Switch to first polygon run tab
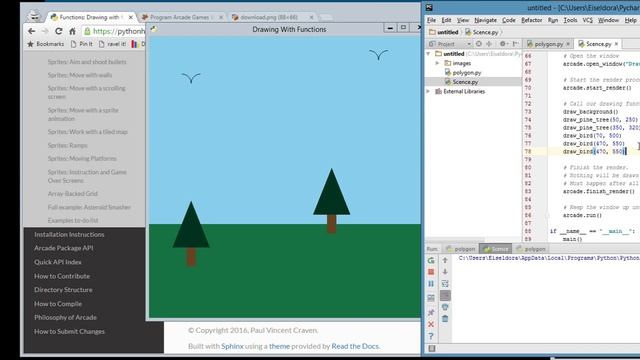Screen dimensions: 640x360 (461, 249)
